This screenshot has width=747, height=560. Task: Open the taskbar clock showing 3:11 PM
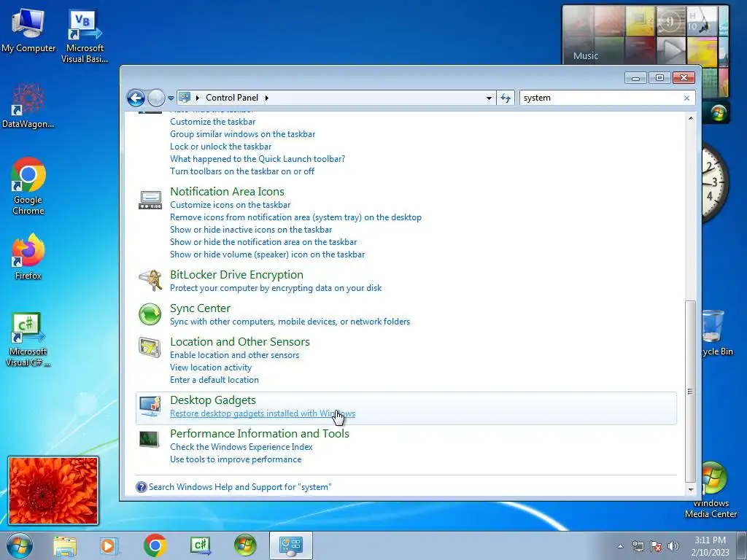coord(710,546)
